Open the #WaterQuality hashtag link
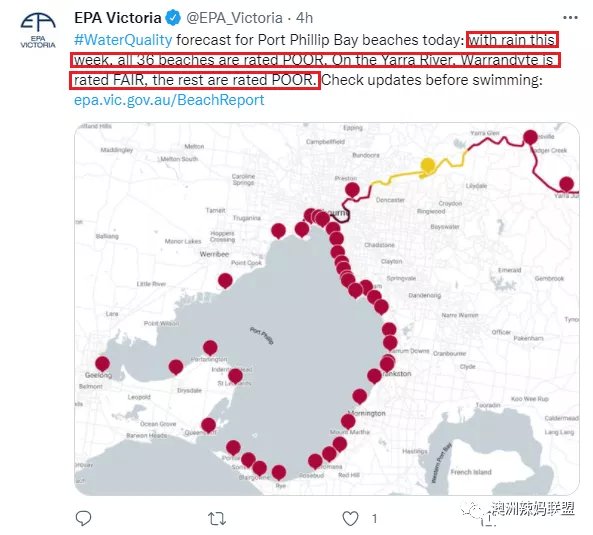The image size is (593, 535). [123, 40]
